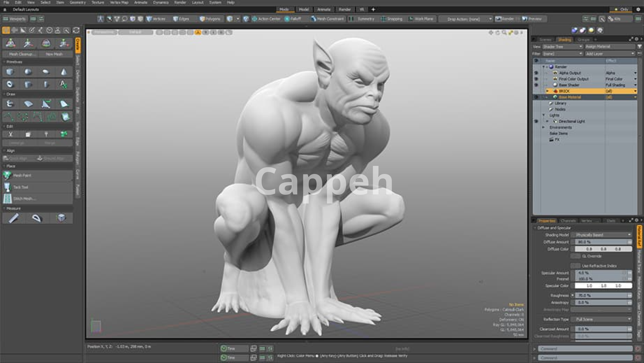Click the New Mesh button

click(54, 54)
